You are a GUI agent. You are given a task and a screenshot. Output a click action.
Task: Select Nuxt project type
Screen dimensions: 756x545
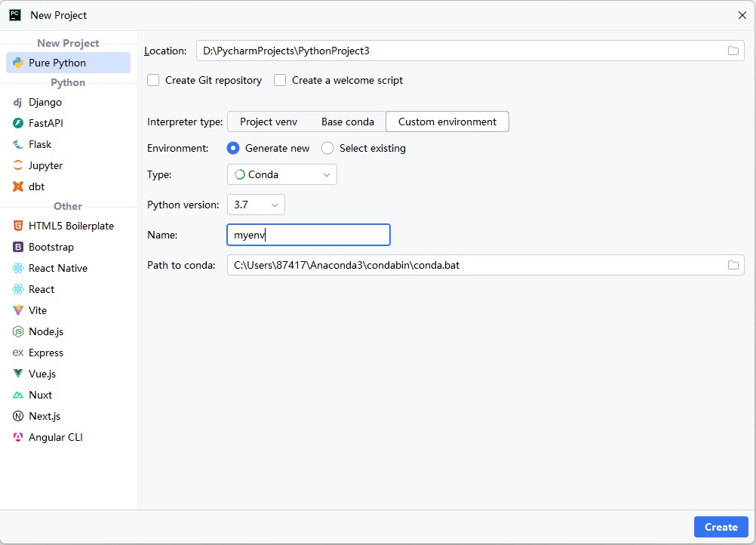click(x=68, y=395)
